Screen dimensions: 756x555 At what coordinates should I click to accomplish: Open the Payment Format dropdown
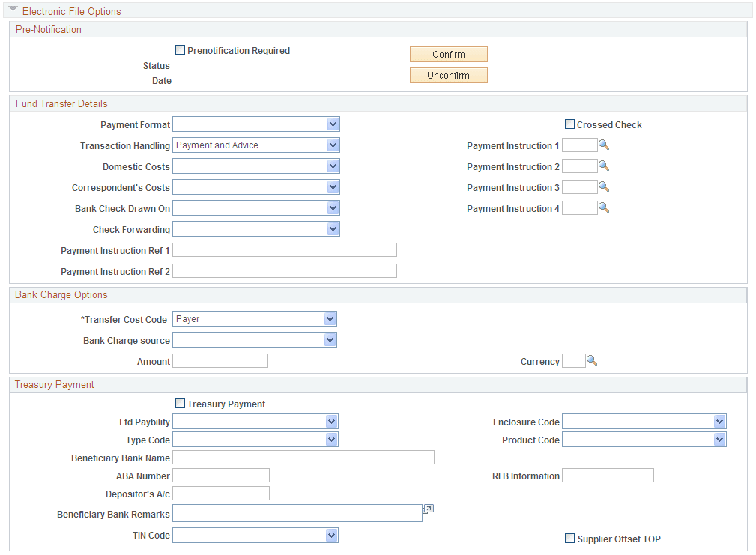click(333, 124)
